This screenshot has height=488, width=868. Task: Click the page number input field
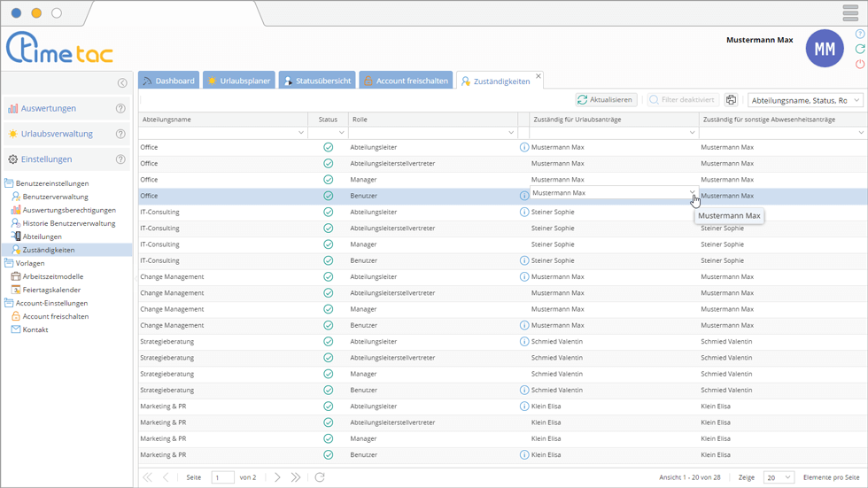[222, 477]
